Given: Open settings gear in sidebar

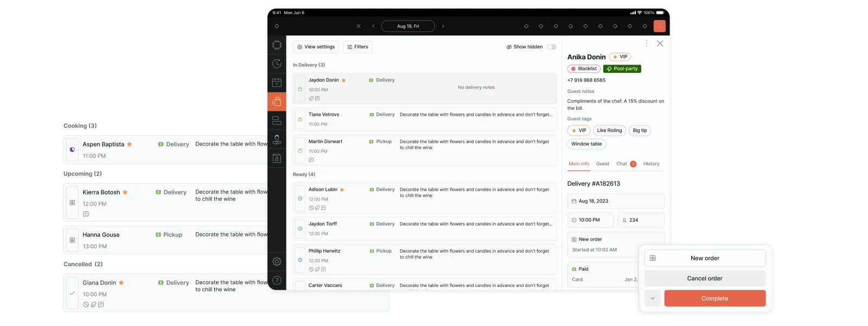Looking at the screenshot, I should (277, 261).
